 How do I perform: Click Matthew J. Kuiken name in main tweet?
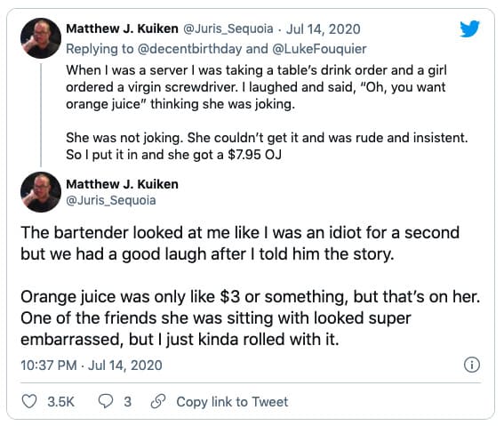(x=122, y=184)
